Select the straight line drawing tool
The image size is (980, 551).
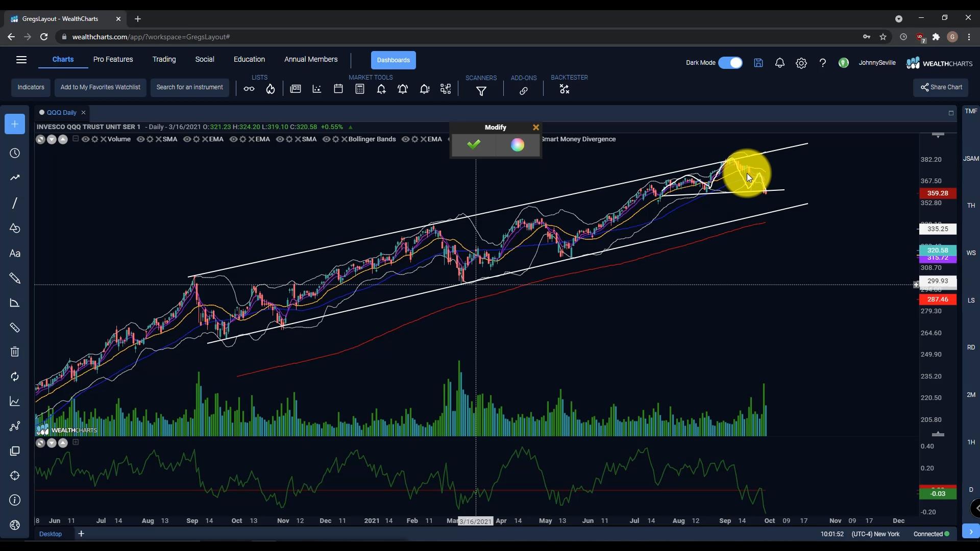tap(15, 203)
